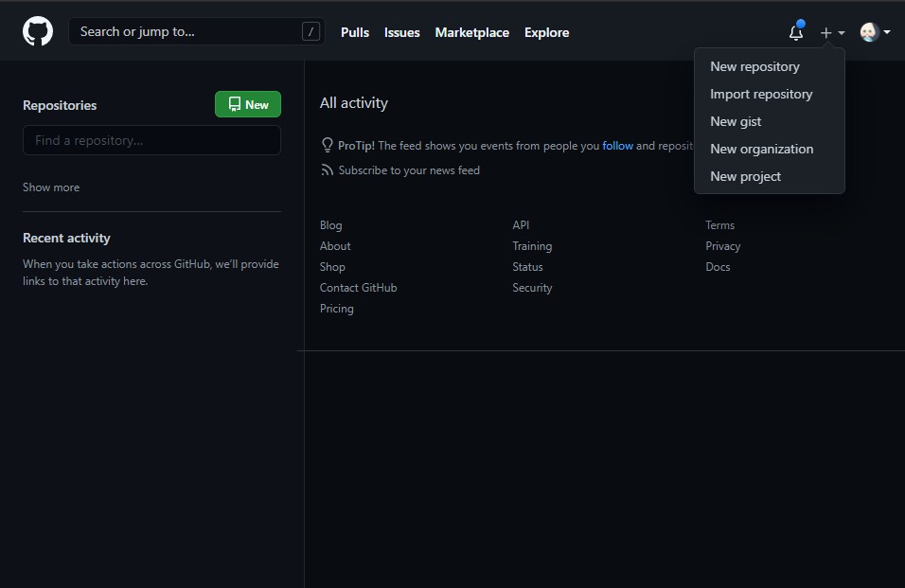The width and height of the screenshot is (905, 588).
Task: Open the GitHub Octocat logo homepage
Action: (38, 32)
